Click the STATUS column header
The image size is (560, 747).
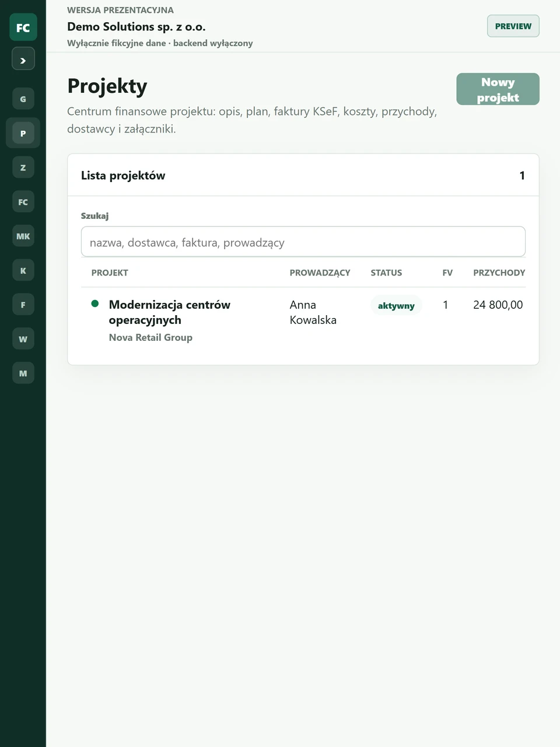pos(386,273)
